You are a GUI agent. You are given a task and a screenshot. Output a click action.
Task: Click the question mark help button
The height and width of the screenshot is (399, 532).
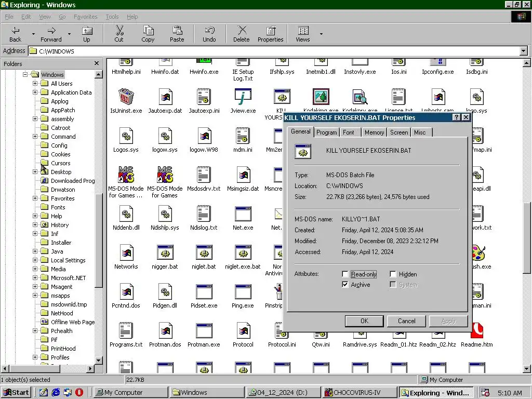457,117
